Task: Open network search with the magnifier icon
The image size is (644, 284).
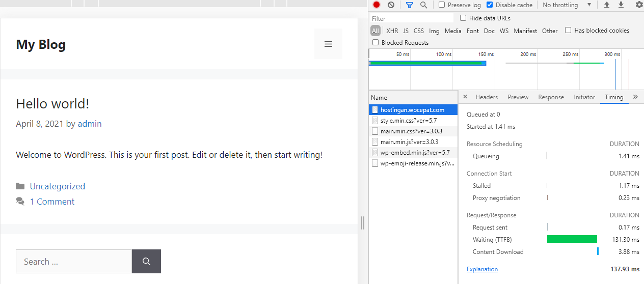Action: 423,5
